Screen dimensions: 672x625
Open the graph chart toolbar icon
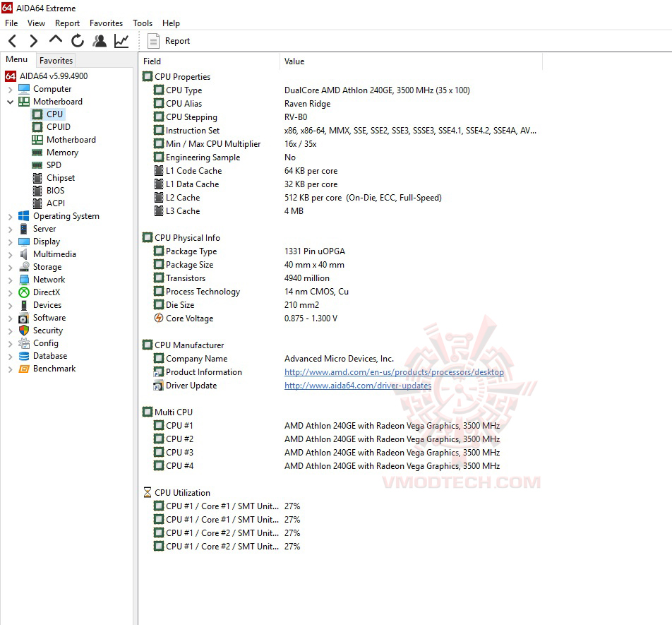click(121, 41)
